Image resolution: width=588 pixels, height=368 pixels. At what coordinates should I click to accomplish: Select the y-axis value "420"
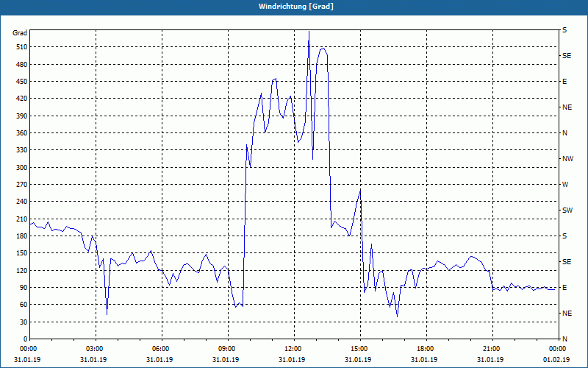click(22, 99)
